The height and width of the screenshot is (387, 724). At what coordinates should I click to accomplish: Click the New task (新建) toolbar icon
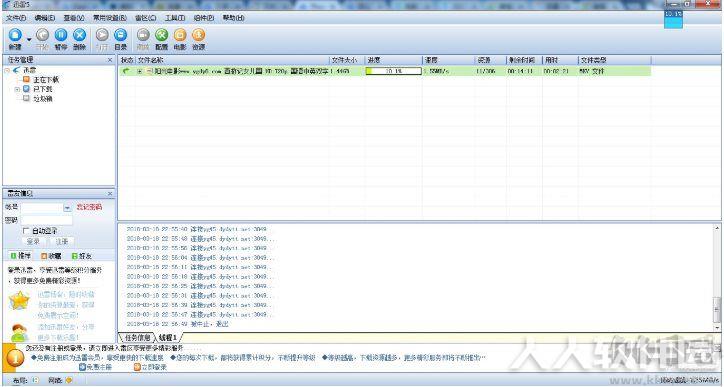click(x=15, y=35)
